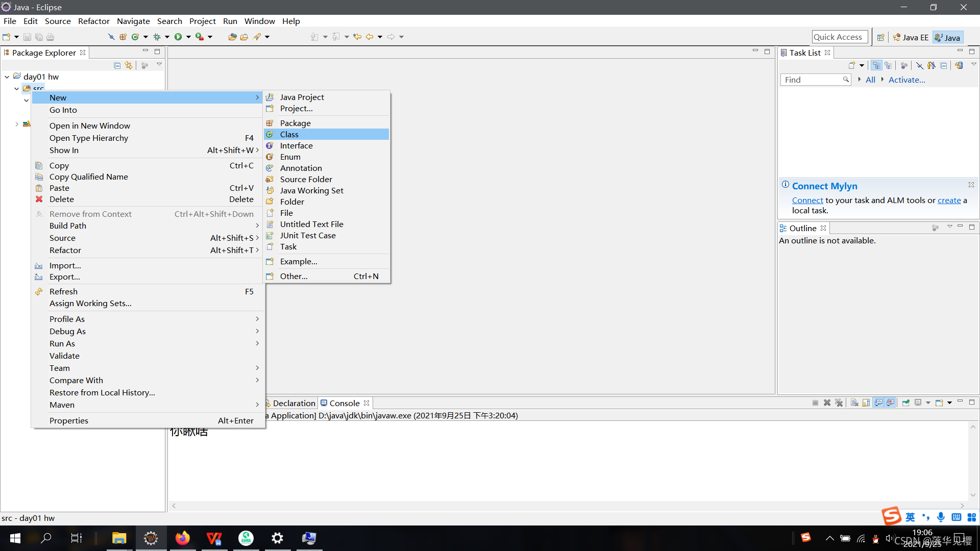This screenshot has width=980, height=551.
Task: Collapse All in Package Explorer
Action: coord(117,65)
